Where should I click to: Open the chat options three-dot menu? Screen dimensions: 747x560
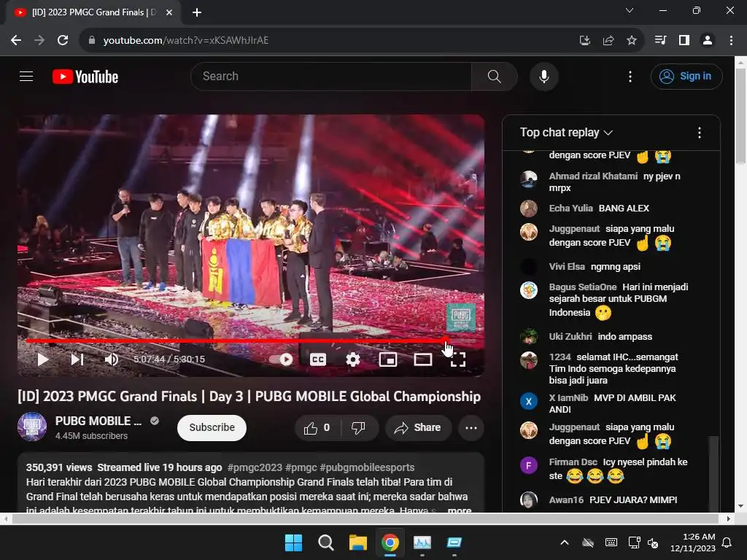pyautogui.click(x=699, y=133)
